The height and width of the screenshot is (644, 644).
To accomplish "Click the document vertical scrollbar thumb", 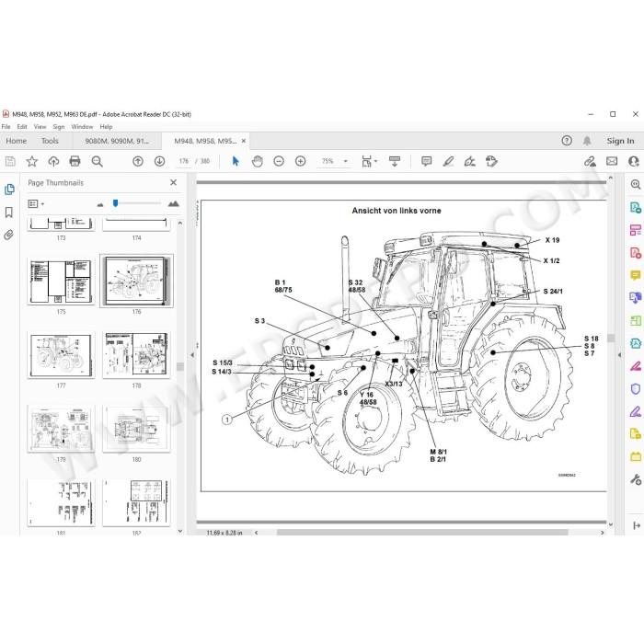I will point(611,338).
